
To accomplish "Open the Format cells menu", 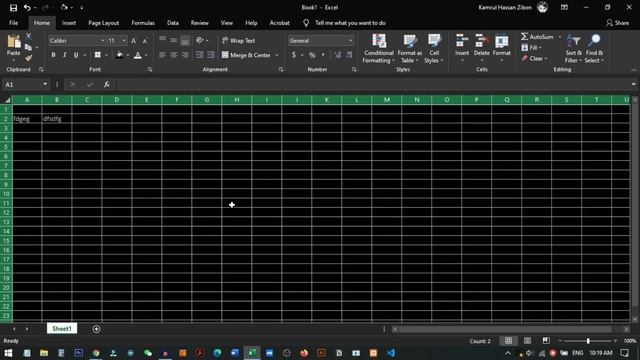I will pyautogui.click(x=502, y=49).
